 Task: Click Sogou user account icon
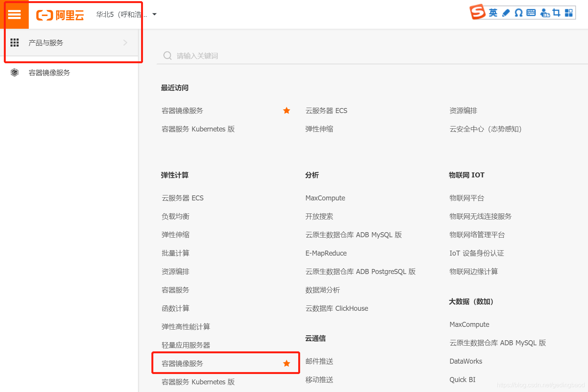click(545, 13)
